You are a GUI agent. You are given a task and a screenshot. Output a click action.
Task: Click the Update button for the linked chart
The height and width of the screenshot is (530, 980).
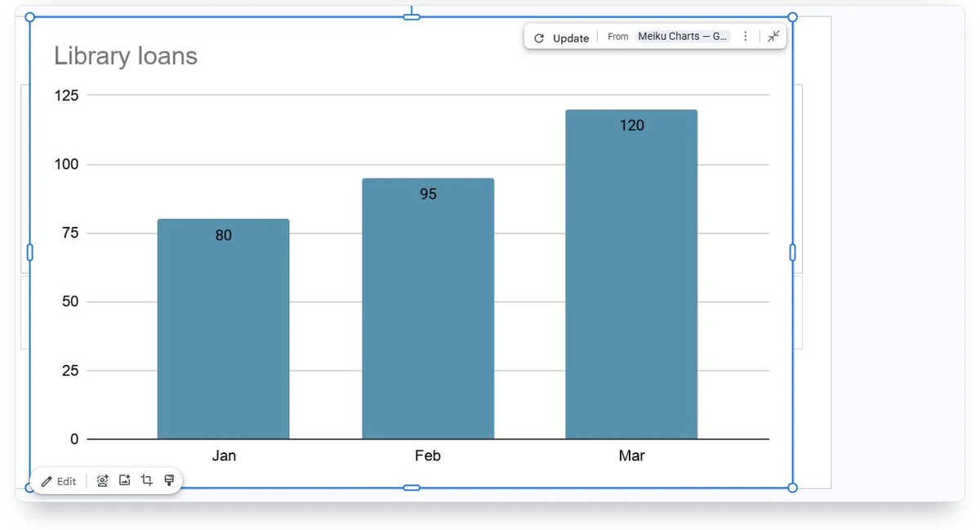coord(561,38)
